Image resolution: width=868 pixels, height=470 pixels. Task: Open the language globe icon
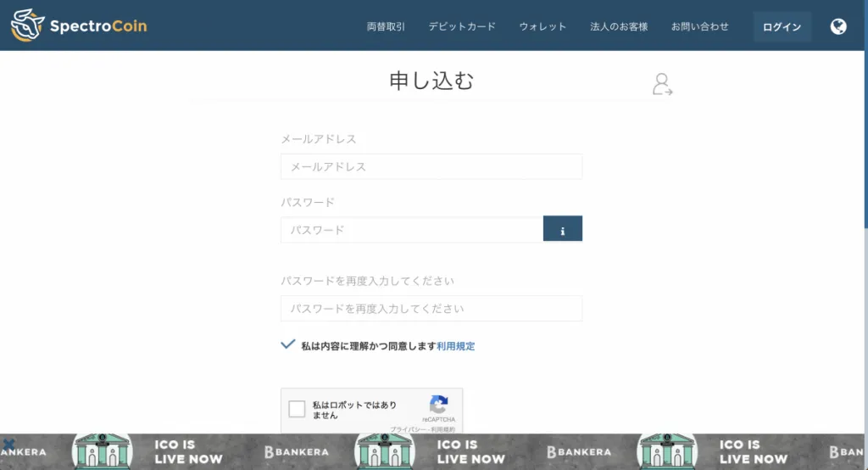pyautogui.click(x=838, y=26)
